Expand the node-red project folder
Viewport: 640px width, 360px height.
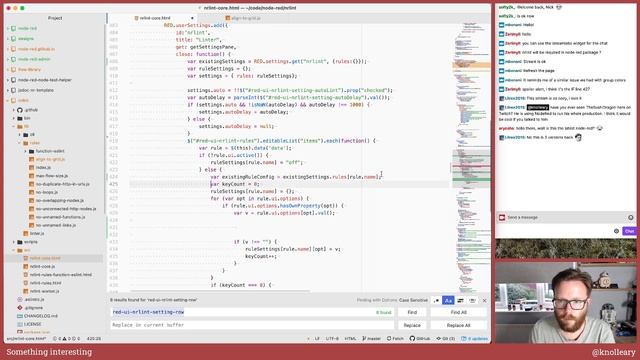pyautogui.click(x=8, y=28)
